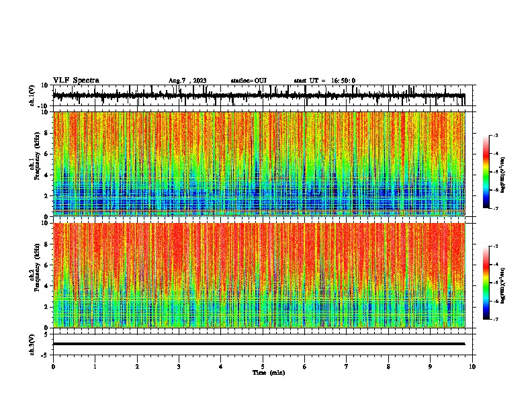
Task: Click the "-7" label of ch.2 color scale
Action: pos(495,320)
